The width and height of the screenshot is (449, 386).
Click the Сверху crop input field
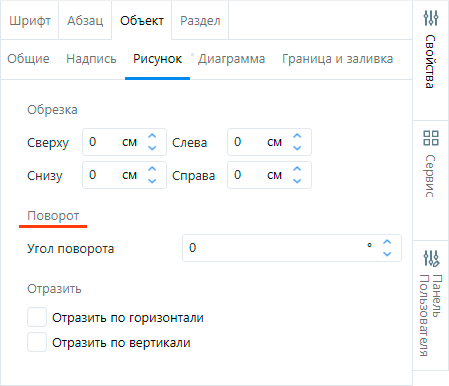point(124,142)
